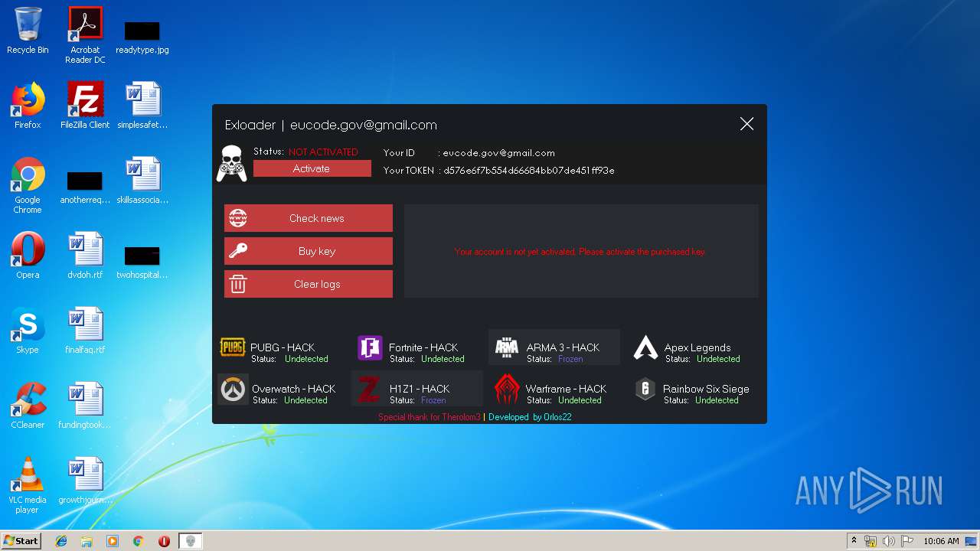Click the Special thank for Therolom3 text

click(430, 417)
